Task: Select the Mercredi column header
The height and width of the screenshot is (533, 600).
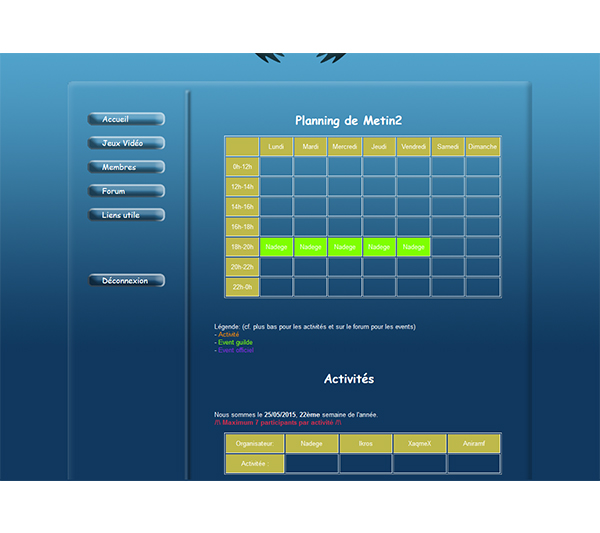Action: 345,147
